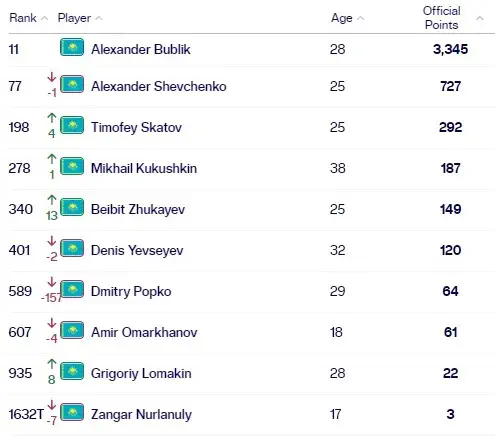Open Alexander Bublik player profile
This screenshot has height=441, width=495.
[141, 49]
